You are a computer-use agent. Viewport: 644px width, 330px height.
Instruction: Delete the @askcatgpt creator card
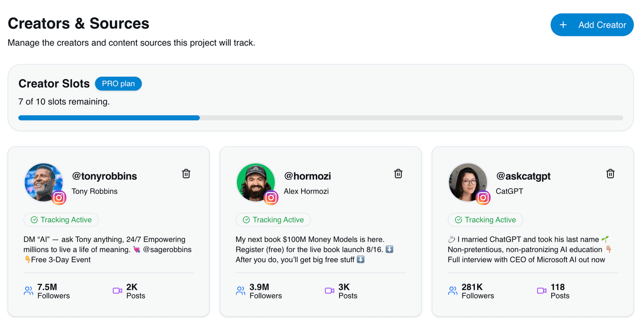[x=610, y=173]
